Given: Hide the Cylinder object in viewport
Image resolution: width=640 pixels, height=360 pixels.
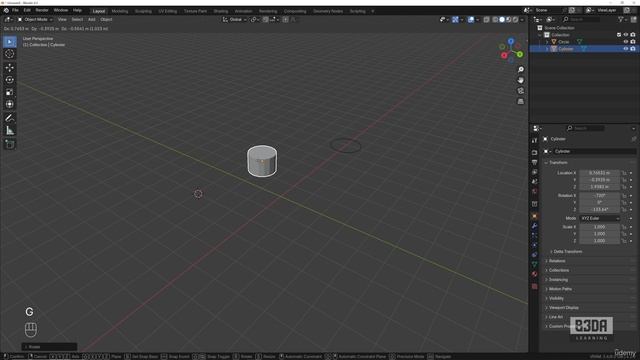Looking at the screenshot, I should click(626, 49).
